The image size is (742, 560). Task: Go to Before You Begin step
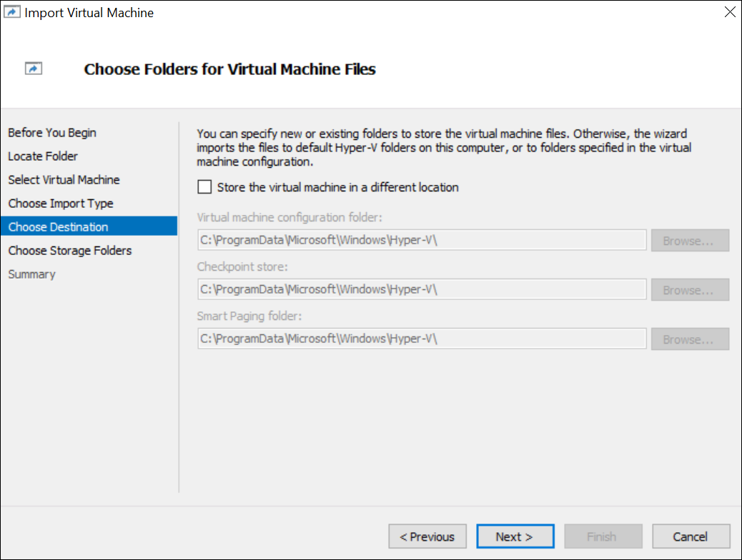coord(52,133)
